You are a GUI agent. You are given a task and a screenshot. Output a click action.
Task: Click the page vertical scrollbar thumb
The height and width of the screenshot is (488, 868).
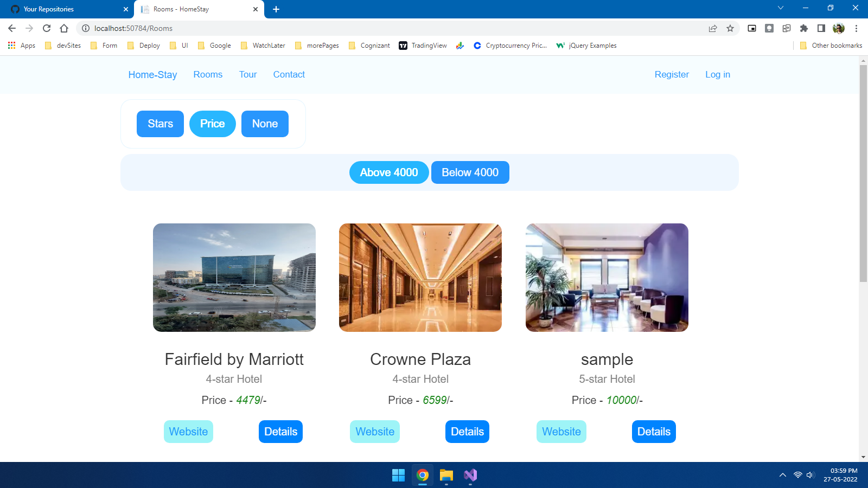click(863, 174)
